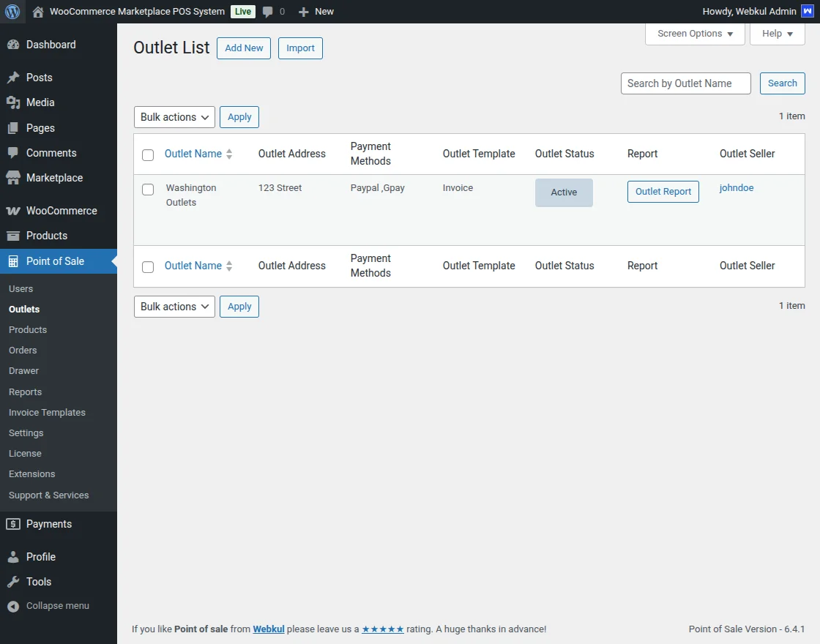Click the Add New outlet button
The height and width of the screenshot is (644, 820).
244,48
